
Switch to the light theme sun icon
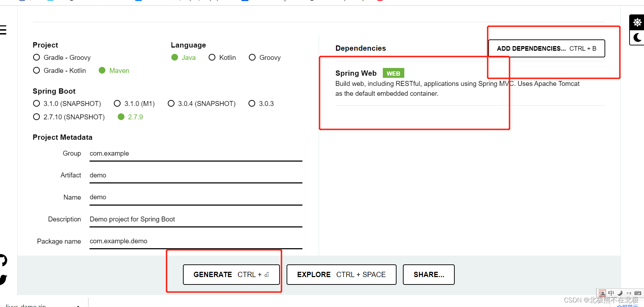(x=637, y=23)
